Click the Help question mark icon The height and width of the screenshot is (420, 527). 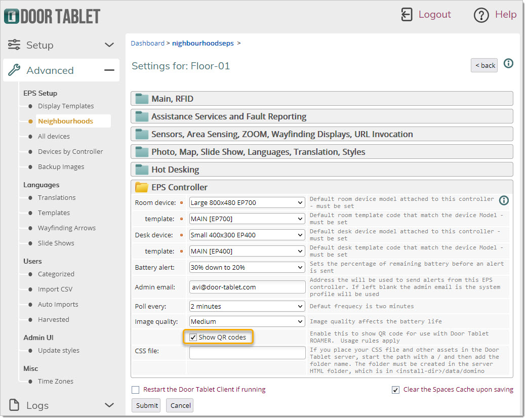pos(481,15)
